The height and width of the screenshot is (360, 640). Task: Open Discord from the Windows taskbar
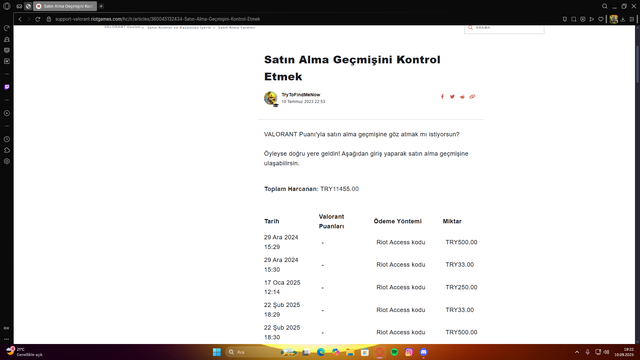(424, 352)
